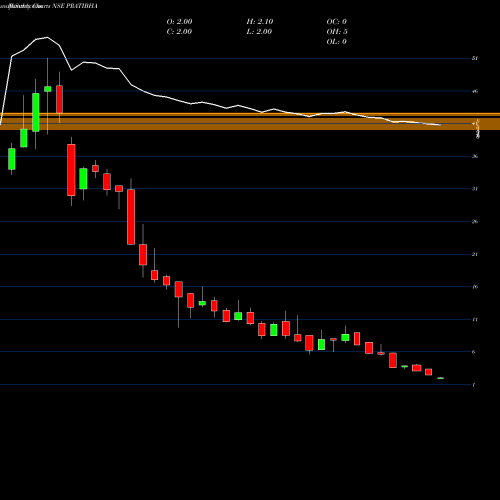The image size is (500, 500).
Task: Click the 1 price axis label
Action: tap(474, 385)
